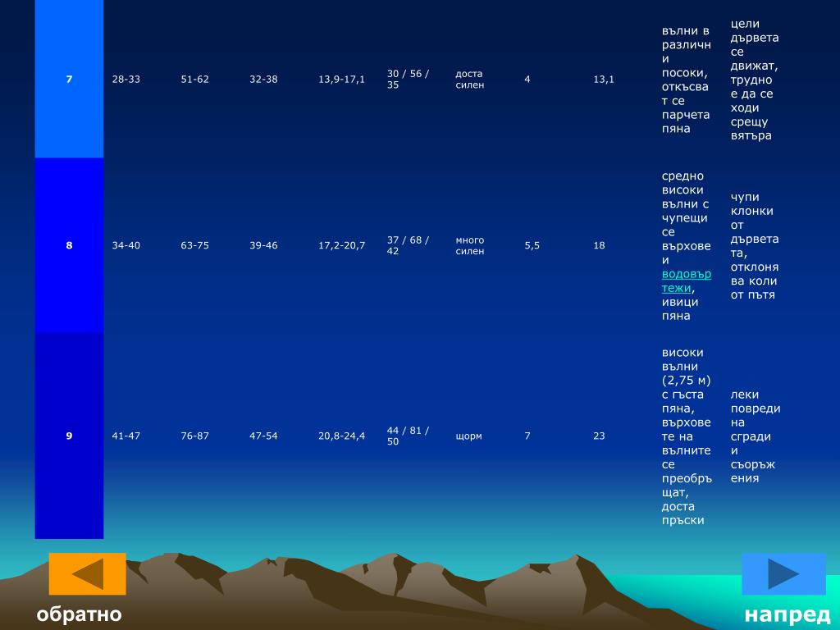The image size is (840, 630).
Task: Click the value '39-46'
Action: pyautogui.click(x=263, y=245)
